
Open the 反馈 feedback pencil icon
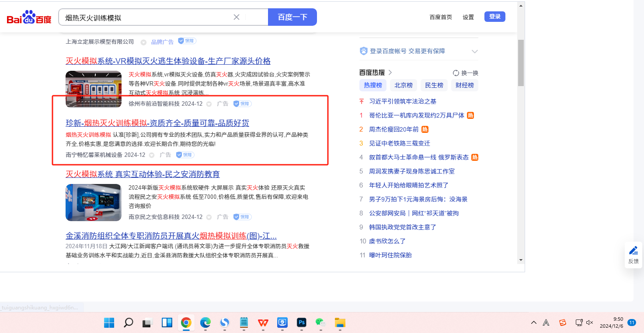click(x=633, y=251)
